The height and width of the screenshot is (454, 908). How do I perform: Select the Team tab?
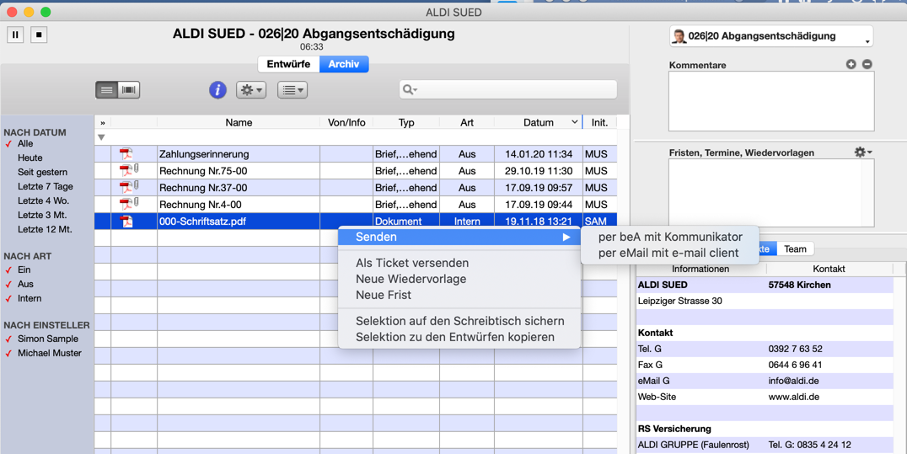795,249
